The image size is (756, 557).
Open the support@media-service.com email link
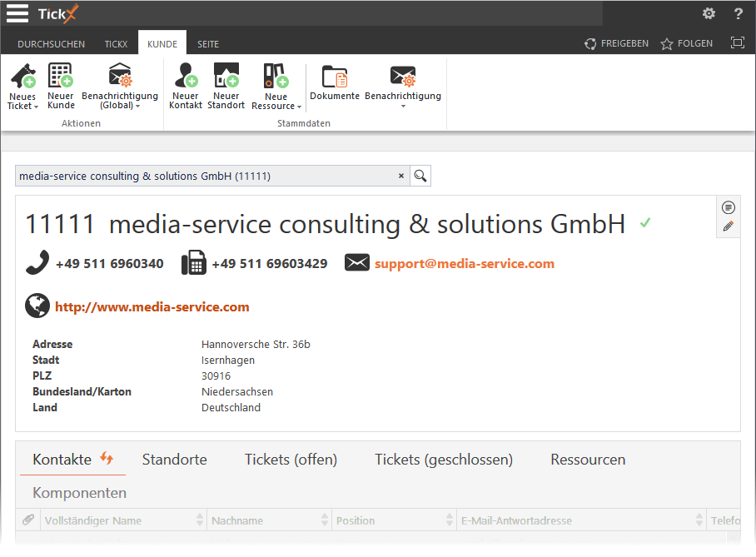coord(465,264)
